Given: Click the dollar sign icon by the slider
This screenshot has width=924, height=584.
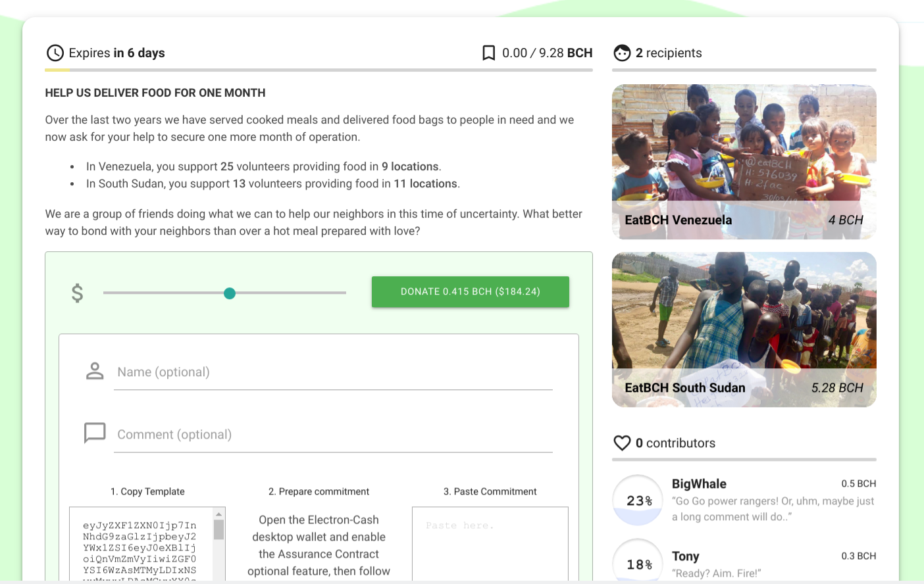Looking at the screenshot, I should click(x=78, y=293).
